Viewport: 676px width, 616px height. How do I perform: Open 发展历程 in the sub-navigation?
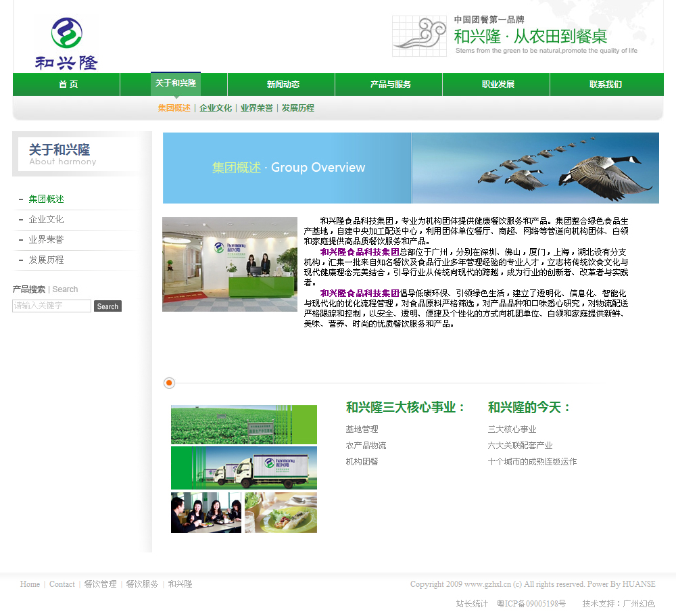click(x=298, y=108)
